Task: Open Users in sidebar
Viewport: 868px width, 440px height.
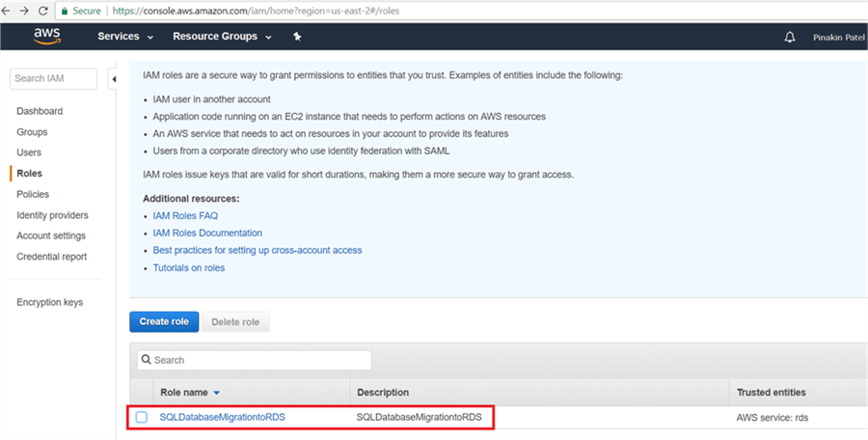Action: [x=29, y=152]
